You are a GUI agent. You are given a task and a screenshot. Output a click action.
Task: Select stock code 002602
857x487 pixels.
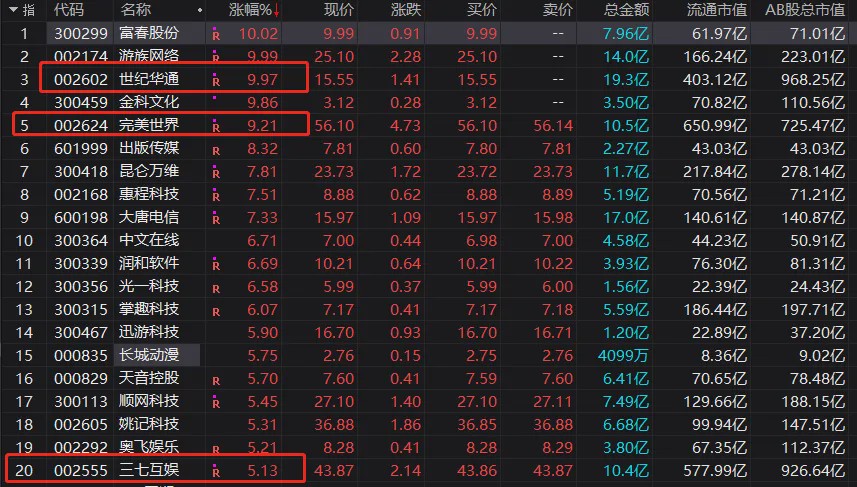coord(81,79)
